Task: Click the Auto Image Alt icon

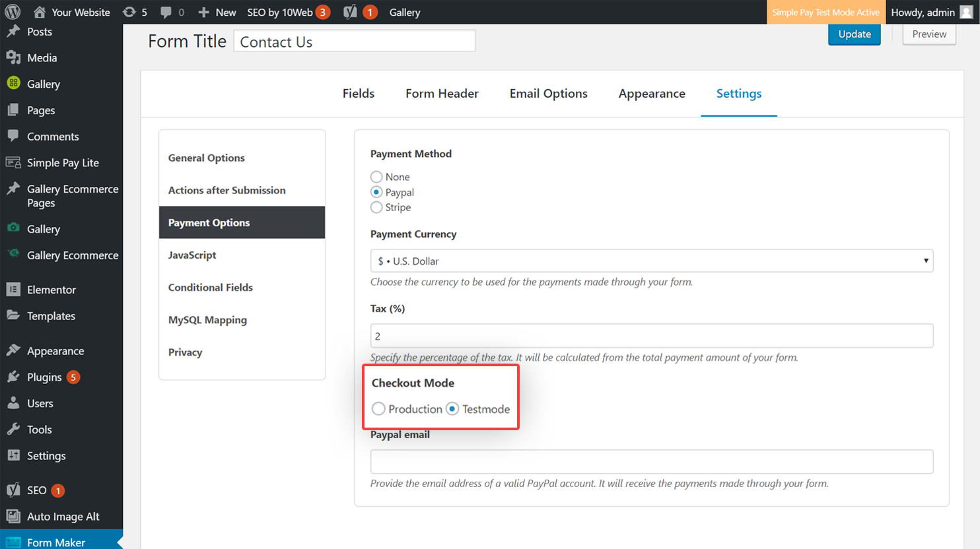Action: coord(13,516)
